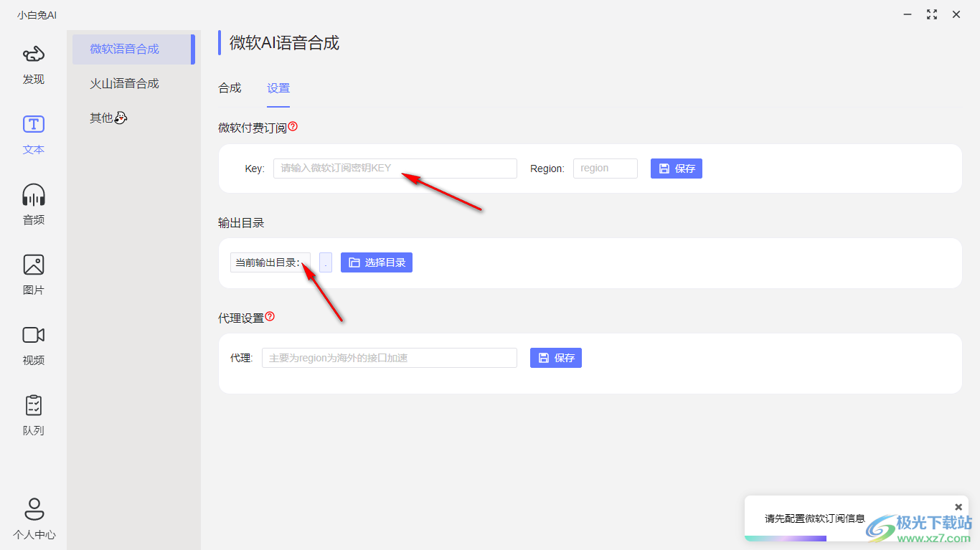Image resolution: width=980 pixels, height=550 pixels.
Task: Click the 当前输出目录 label box
Action: pyautogui.click(x=270, y=262)
